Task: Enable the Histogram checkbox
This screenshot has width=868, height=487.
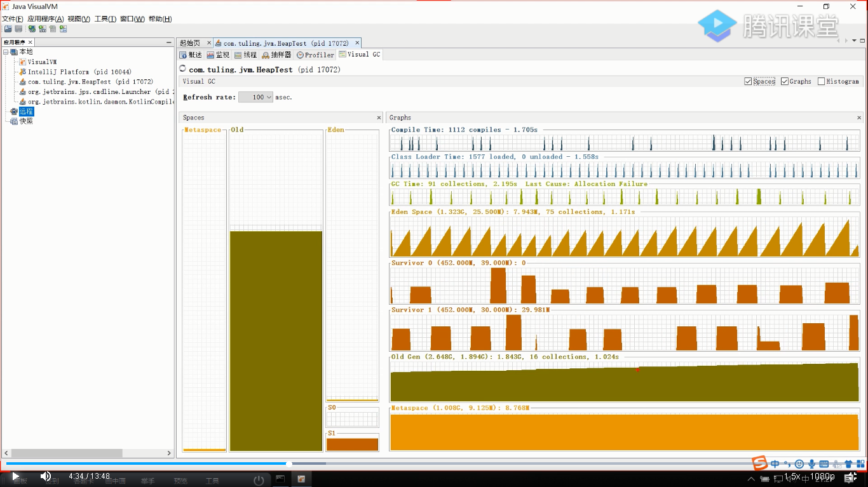Action: [821, 81]
